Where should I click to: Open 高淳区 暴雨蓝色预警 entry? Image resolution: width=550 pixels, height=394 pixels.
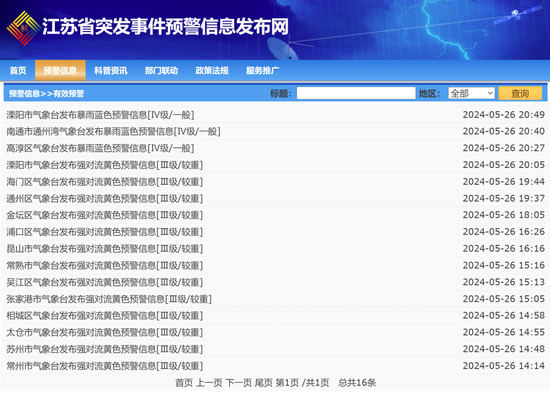point(100,148)
